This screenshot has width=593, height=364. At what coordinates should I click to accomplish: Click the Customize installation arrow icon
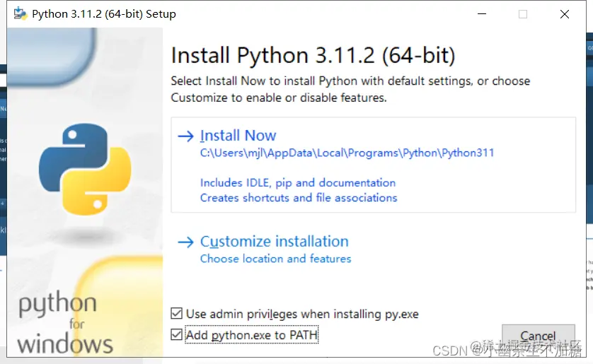point(185,242)
